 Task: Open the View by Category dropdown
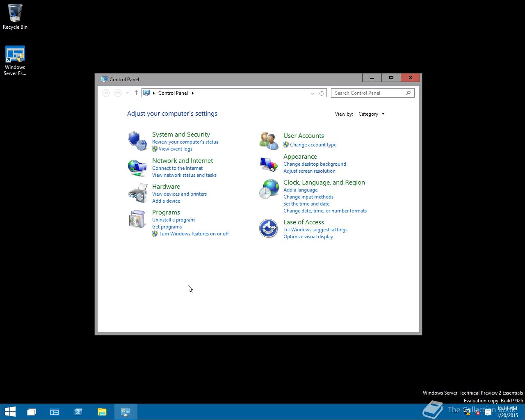(x=372, y=114)
